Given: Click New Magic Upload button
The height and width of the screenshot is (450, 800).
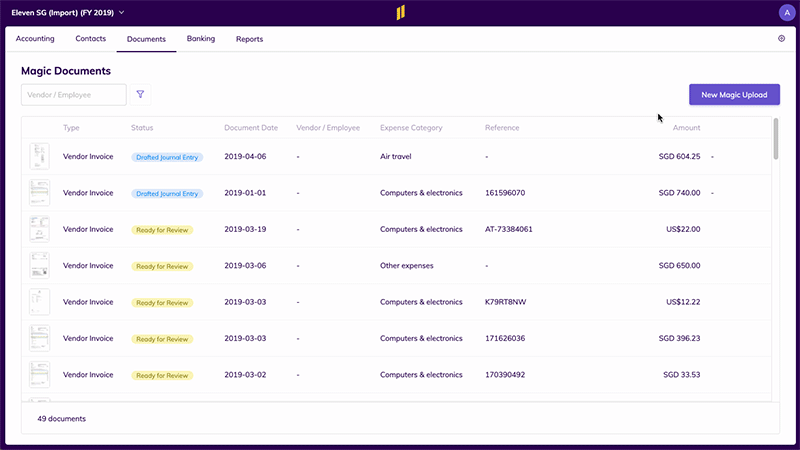Looking at the screenshot, I should tap(734, 95).
